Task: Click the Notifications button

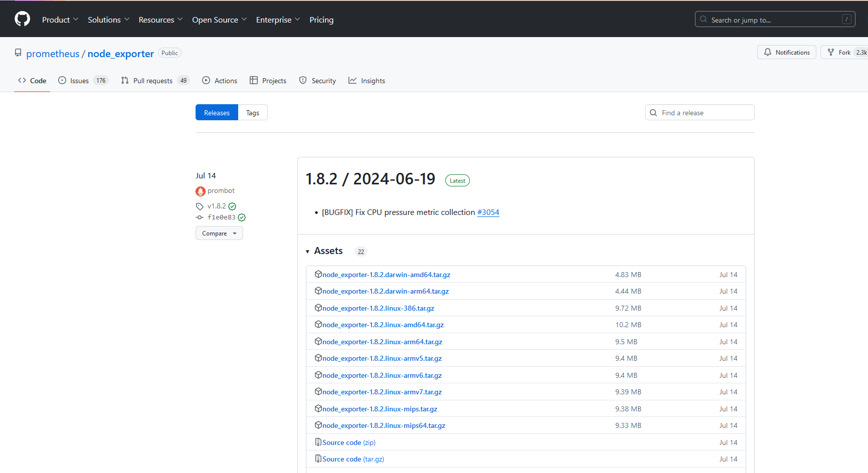Action: 787,52
